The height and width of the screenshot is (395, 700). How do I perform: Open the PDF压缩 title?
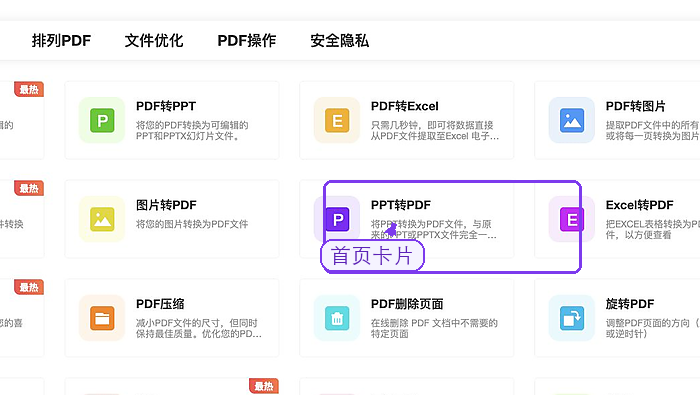click(x=160, y=304)
